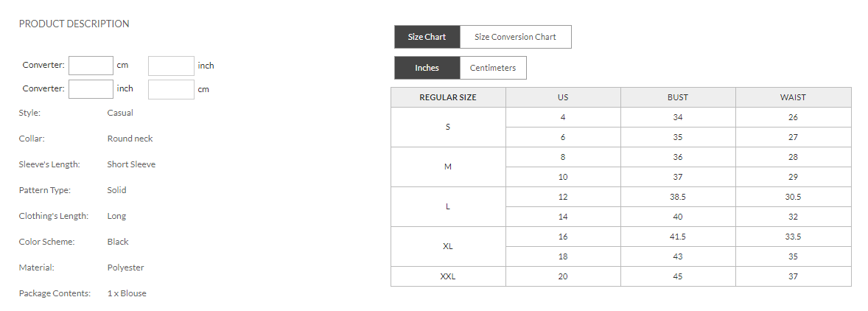Click the cm field of the inch-to-cm converter
The width and height of the screenshot is (868, 311).
(171, 89)
